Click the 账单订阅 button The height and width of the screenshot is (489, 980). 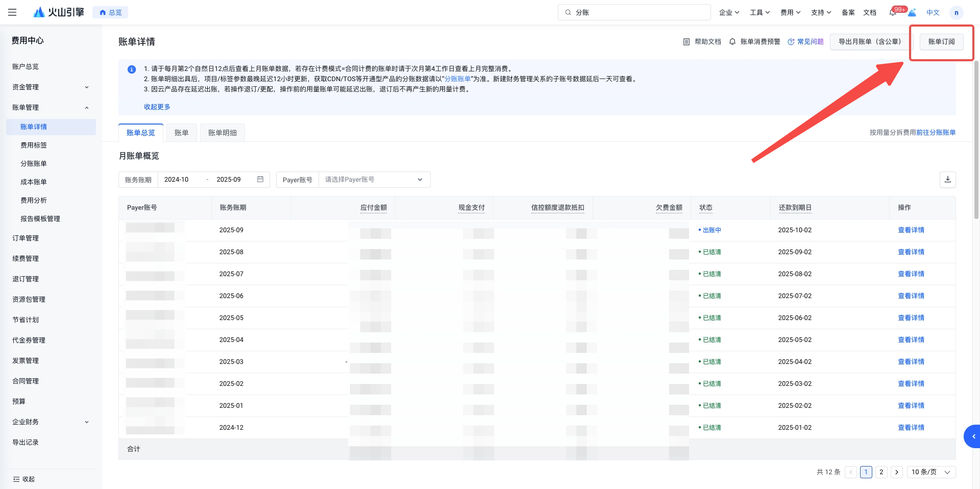tap(941, 42)
